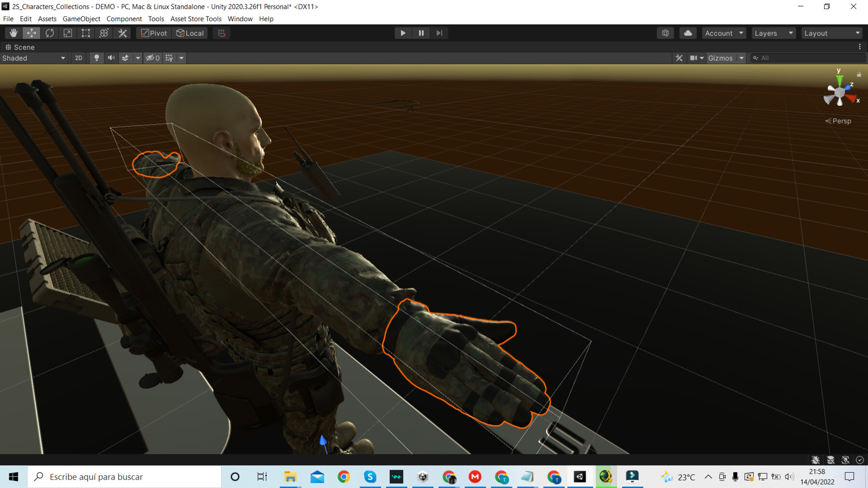Open the Collab services icon
Screen dimensions: 868x488
tap(665, 33)
